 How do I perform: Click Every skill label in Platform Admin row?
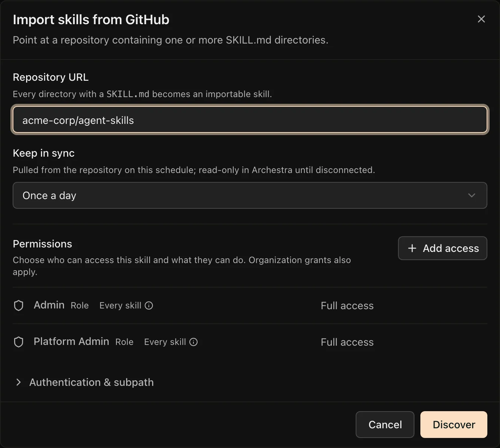pyautogui.click(x=165, y=342)
